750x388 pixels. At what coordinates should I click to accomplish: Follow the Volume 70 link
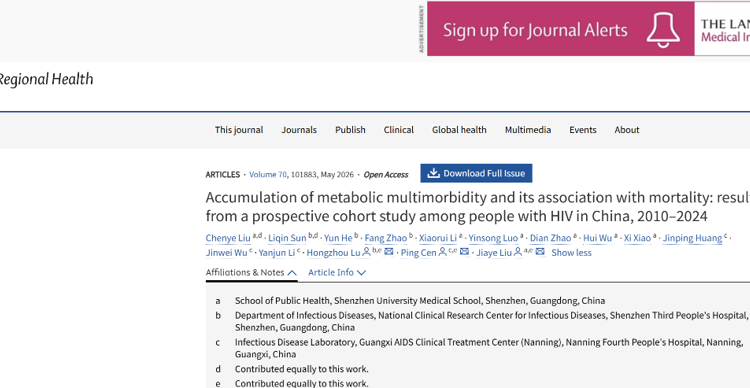268,175
